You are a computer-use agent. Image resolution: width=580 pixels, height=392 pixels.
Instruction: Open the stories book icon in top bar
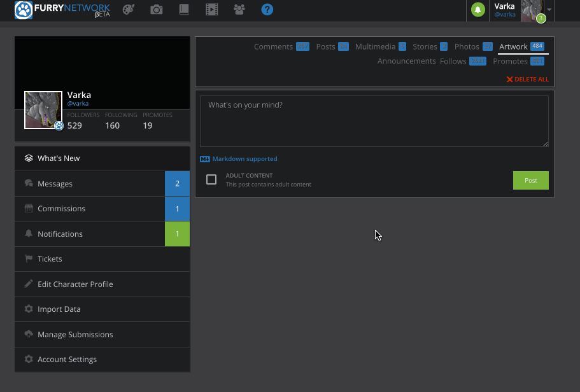coord(184,10)
